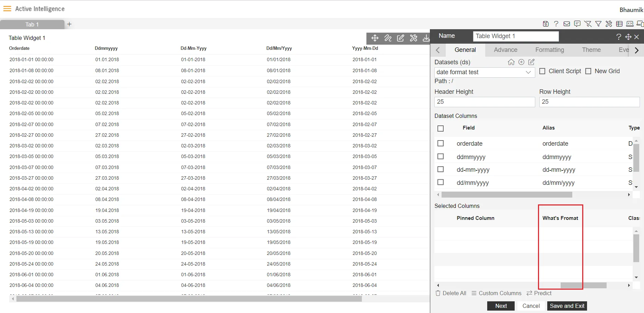Click the move icon in properties panel header
Viewport: 644px width, 313px height.
628,37
